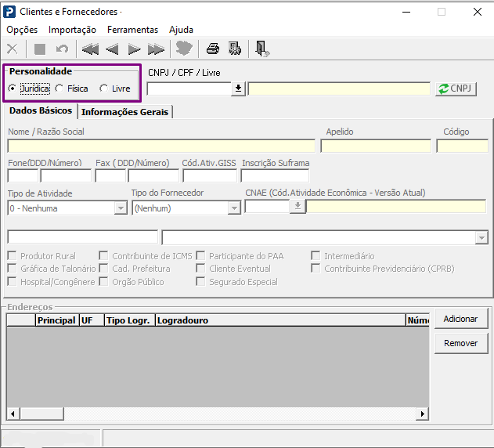Go to the previous record arrow
This screenshot has height=448, width=494.
pyautogui.click(x=112, y=49)
